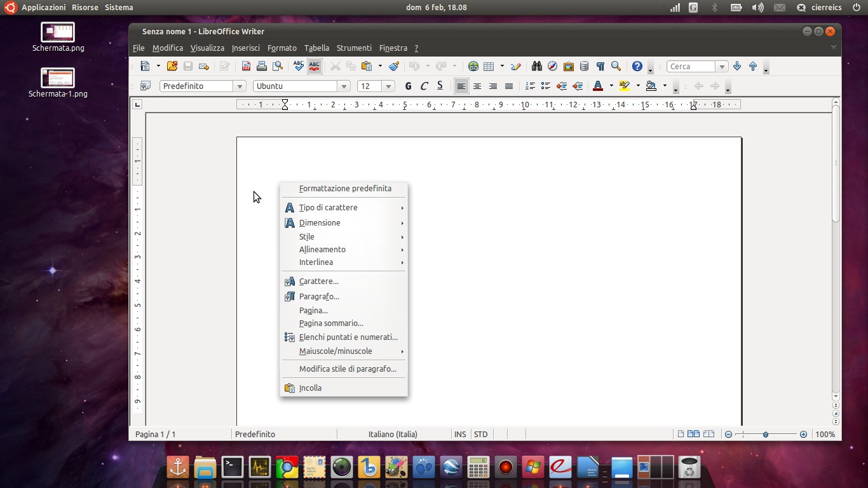868x488 pixels.
Task: Click the zoom out minus button
Action: [x=728, y=435]
